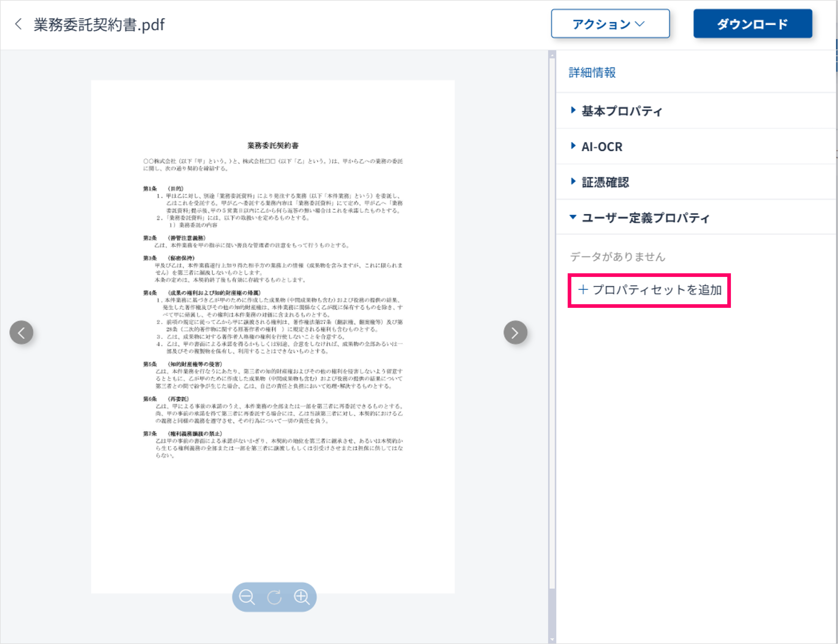
Task: Expand the AI-OCR section
Action: click(602, 147)
